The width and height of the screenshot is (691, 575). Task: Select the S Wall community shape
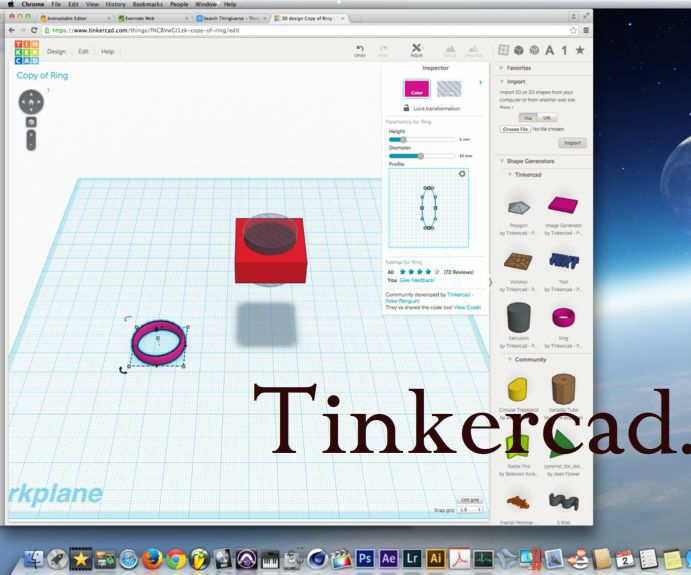tap(564, 501)
